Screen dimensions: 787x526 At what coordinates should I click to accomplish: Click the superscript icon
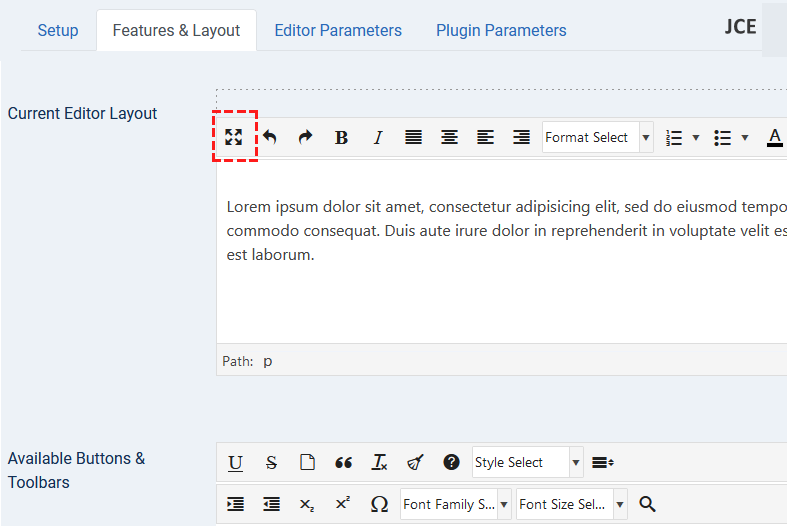pos(343,504)
